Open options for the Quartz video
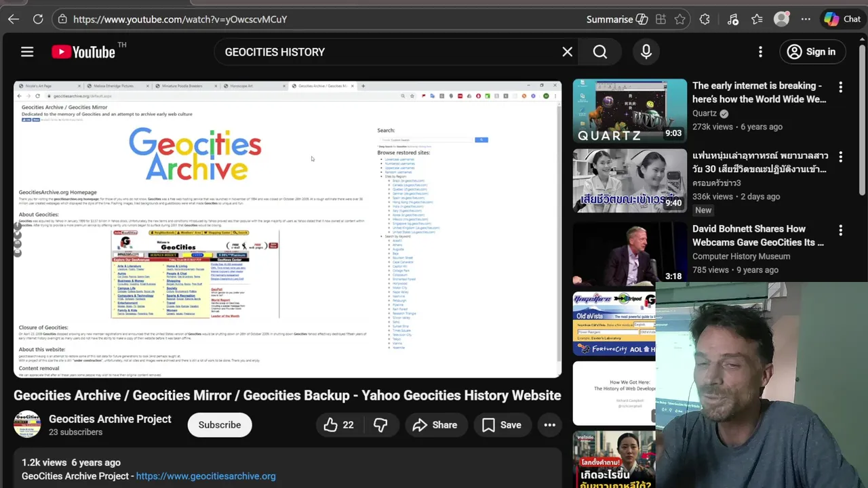This screenshot has height=488, width=868. pyautogui.click(x=840, y=87)
